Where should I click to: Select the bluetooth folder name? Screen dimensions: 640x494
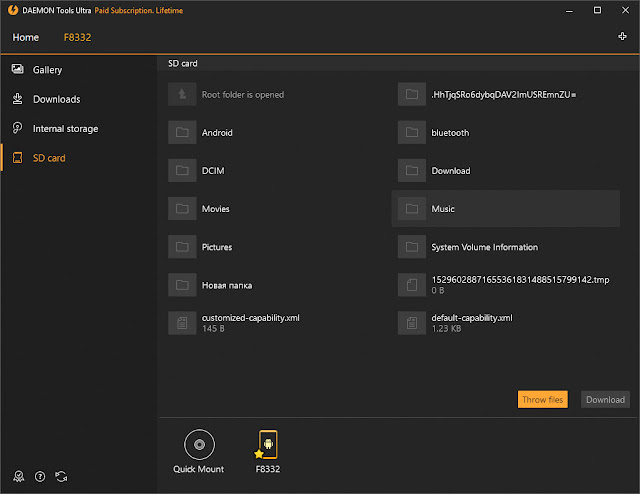point(450,133)
